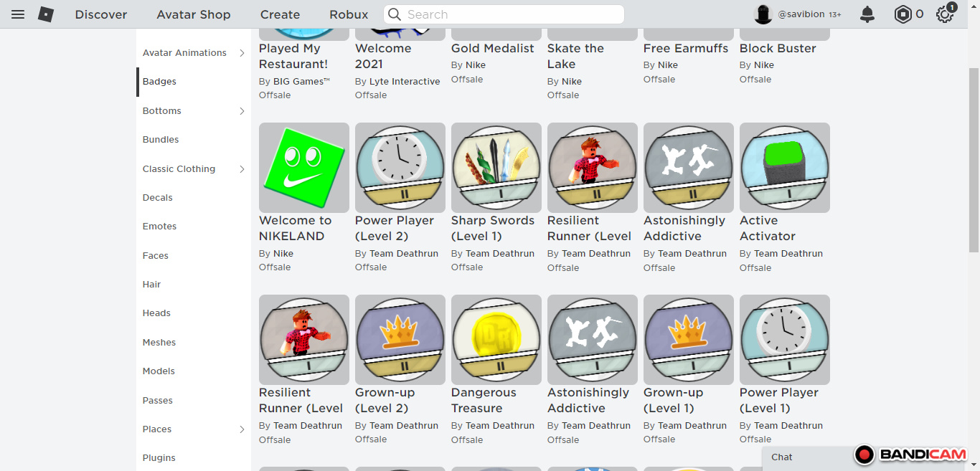Open the settings gear icon
This screenshot has height=471, width=980.
tap(944, 14)
